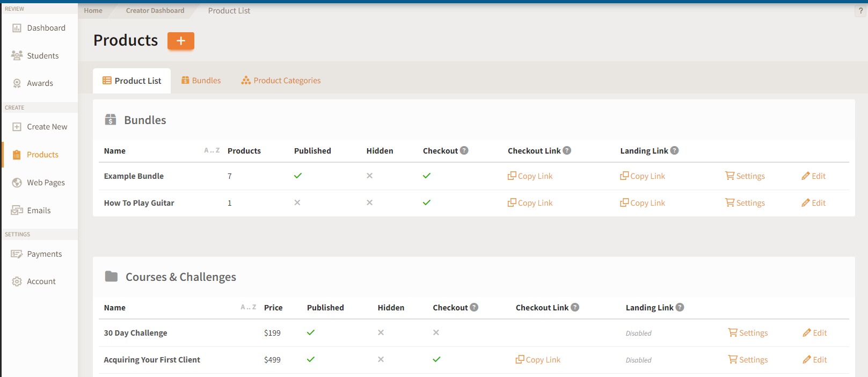Copy checkout link for How To Play Guitar
Viewport: 868px width, 377px height.
tap(530, 203)
